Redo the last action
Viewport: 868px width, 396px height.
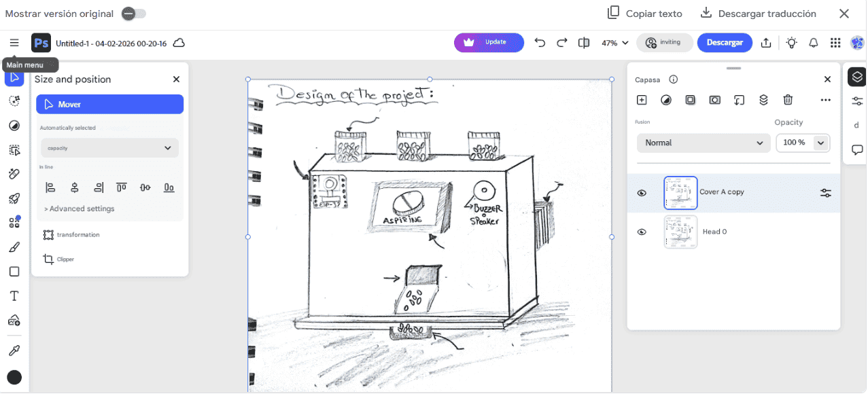562,43
